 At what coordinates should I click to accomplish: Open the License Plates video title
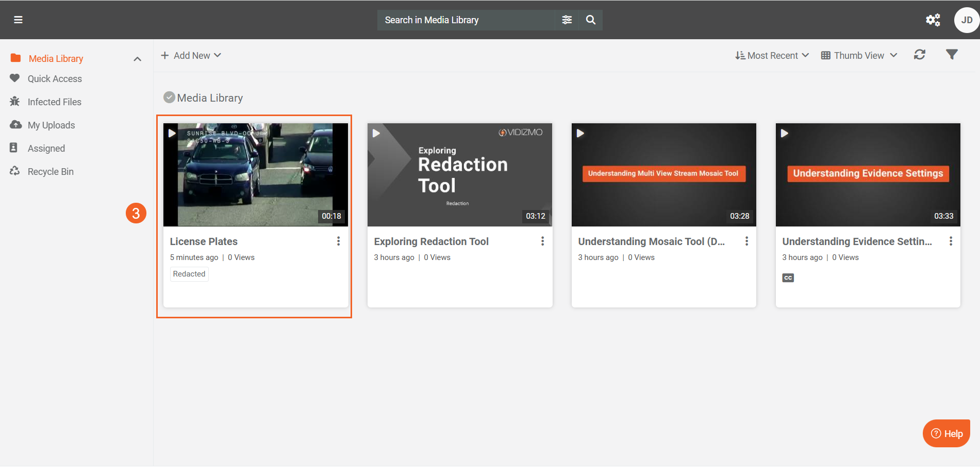click(x=204, y=241)
